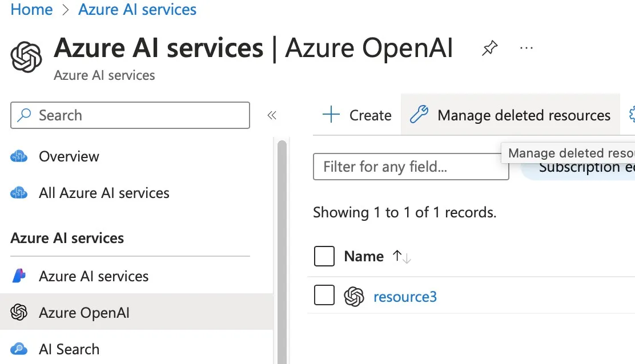
Task: Go to Azure AI services sidebar item
Action: pyautogui.click(x=94, y=276)
